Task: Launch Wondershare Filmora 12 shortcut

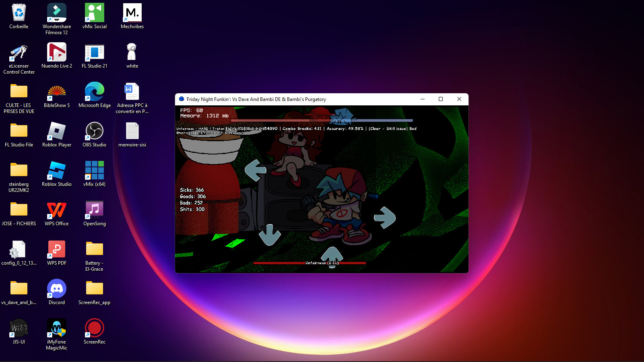Action: [x=57, y=19]
